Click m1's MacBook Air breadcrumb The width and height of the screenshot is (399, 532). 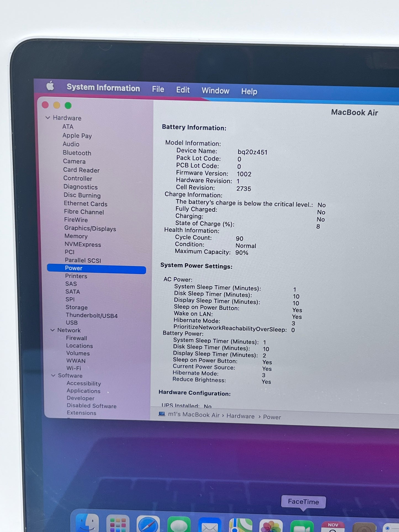point(194,415)
